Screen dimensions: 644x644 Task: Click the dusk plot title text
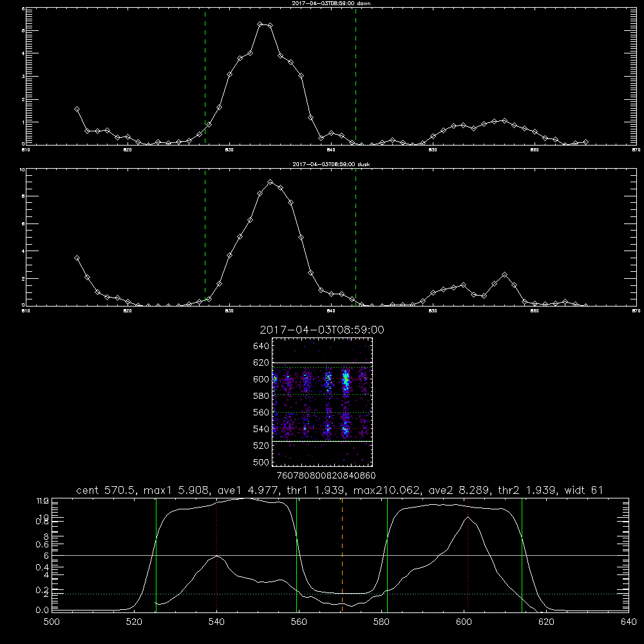point(331,164)
